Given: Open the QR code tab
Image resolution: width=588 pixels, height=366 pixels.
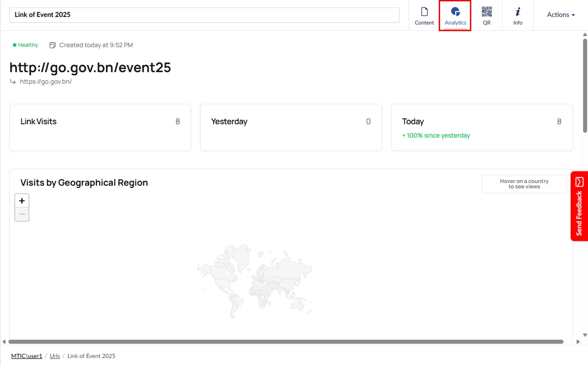Looking at the screenshot, I should pos(486,16).
